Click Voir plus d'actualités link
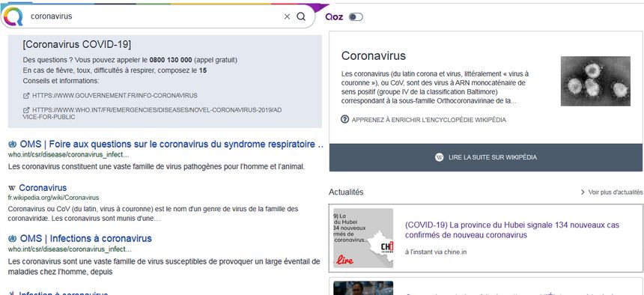The image size is (644, 295). coord(616,192)
